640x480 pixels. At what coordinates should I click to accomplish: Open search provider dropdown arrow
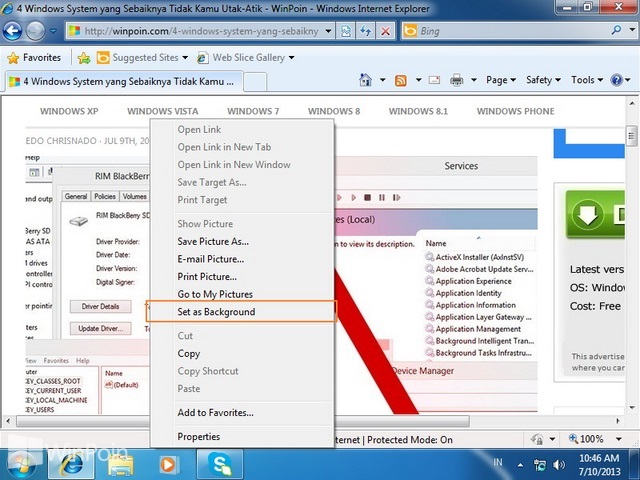tap(632, 30)
